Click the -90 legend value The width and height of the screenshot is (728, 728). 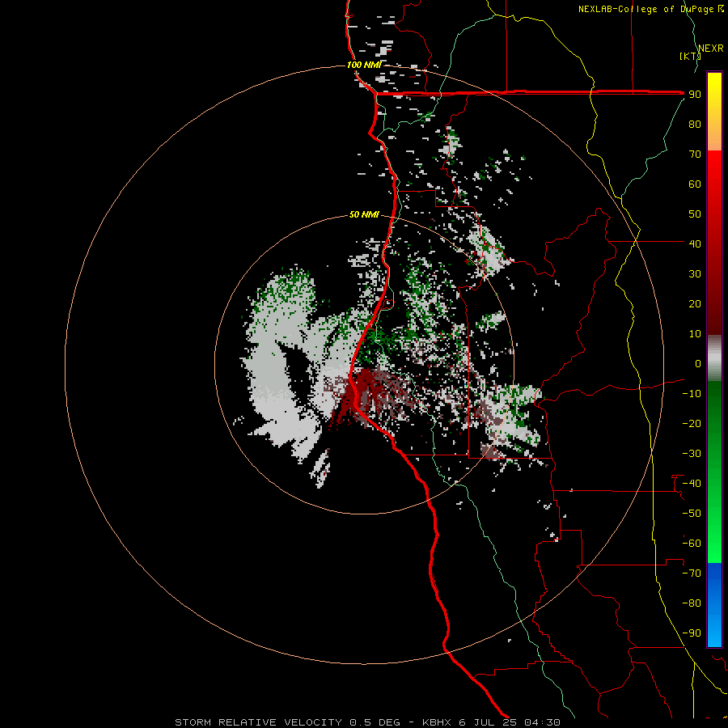692,633
